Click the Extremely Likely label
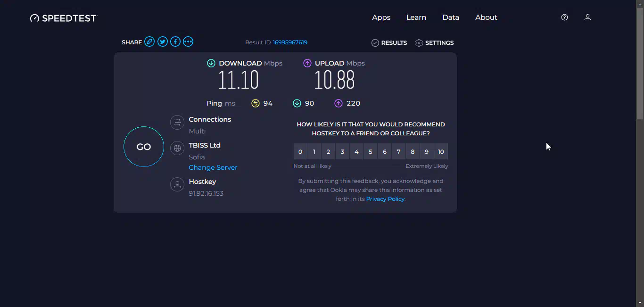Viewport: 644px width, 307px height. click(x=427, y=166)
